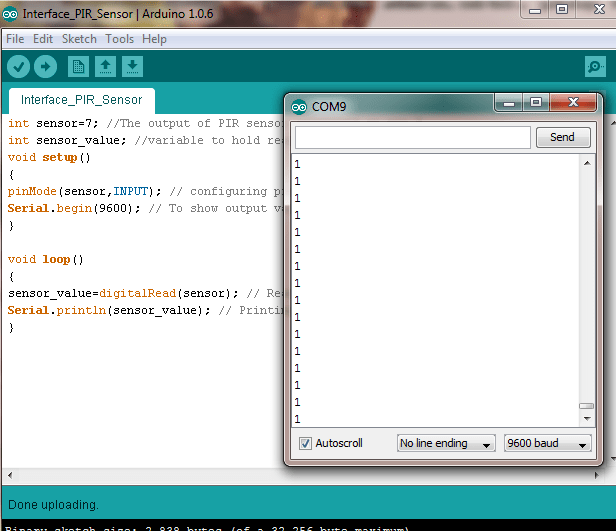Image resolution: width=616 pixels, height=531 pixels.
Task: Click the 'sensor_value=digitalRead(sensor);' line
Action: 123,294
